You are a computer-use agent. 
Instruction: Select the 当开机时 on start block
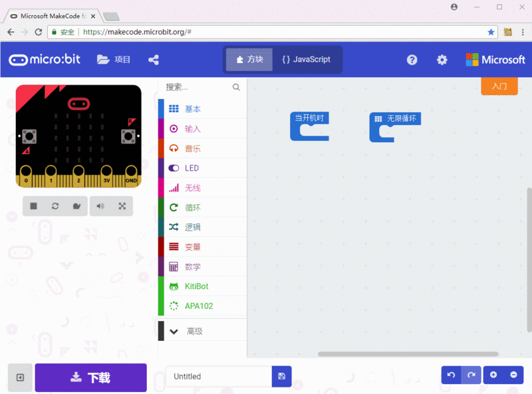(x=309, y=118)
